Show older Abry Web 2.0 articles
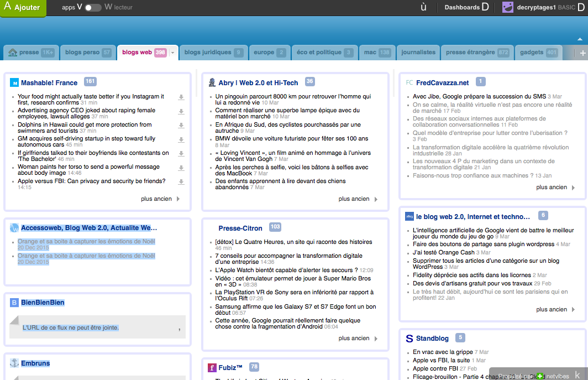The height and width of the screenshot is (380, 588). (358, 199)
